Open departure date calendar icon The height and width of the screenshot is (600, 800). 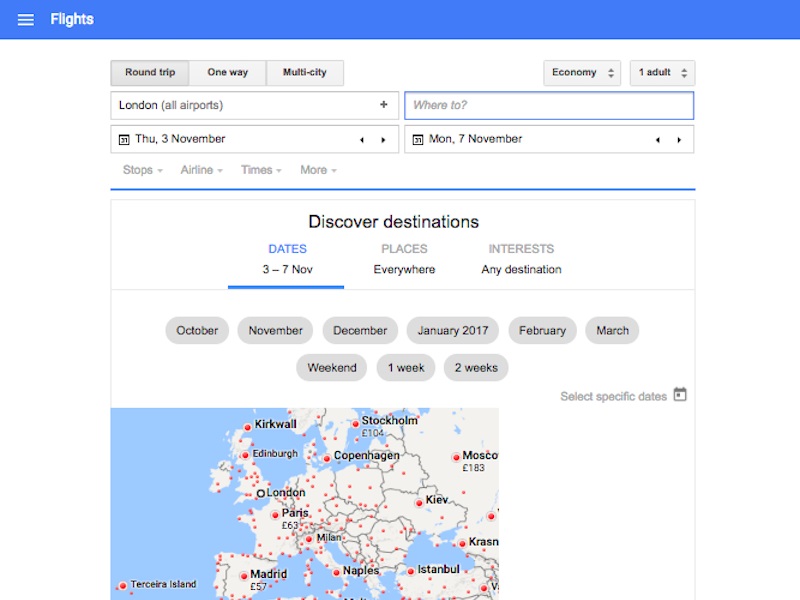click(x=124, y=140)
